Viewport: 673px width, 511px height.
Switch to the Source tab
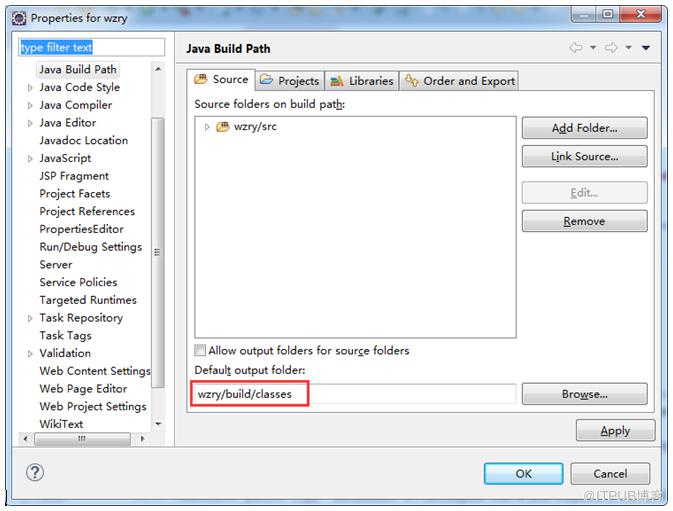pos(221,80)
